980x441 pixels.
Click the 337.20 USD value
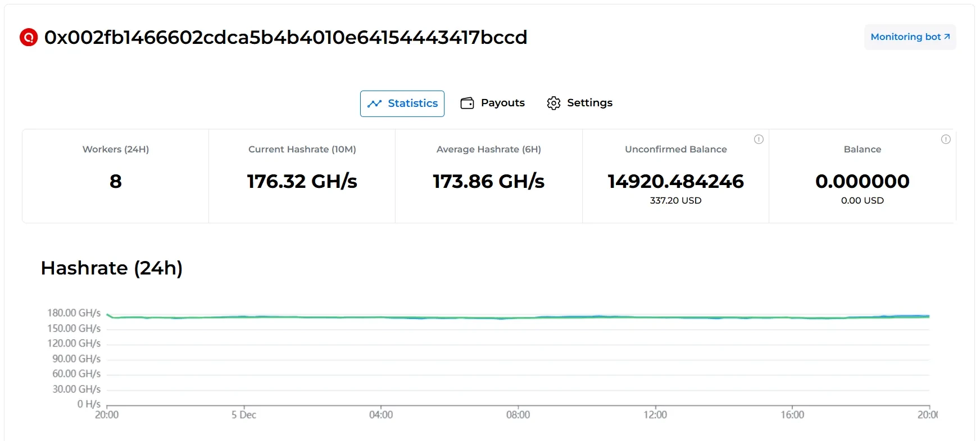click(x=675, y=200)
